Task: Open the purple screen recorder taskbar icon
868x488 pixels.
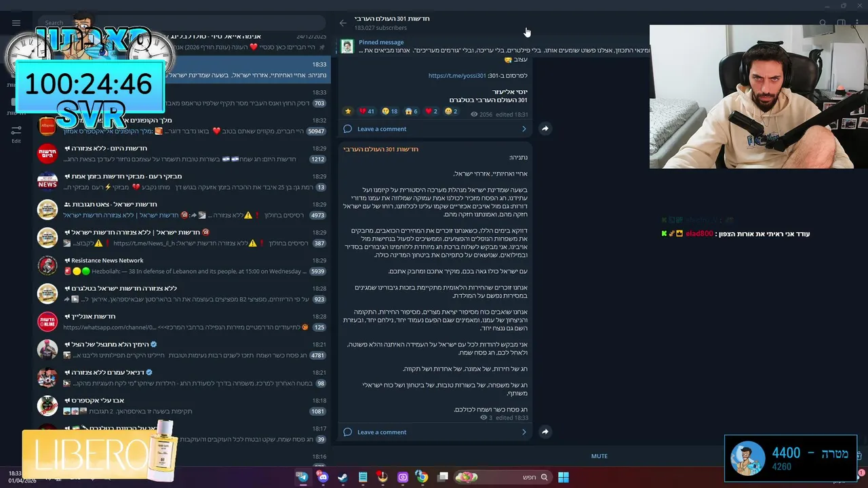Action: click(x=403, y=477)
